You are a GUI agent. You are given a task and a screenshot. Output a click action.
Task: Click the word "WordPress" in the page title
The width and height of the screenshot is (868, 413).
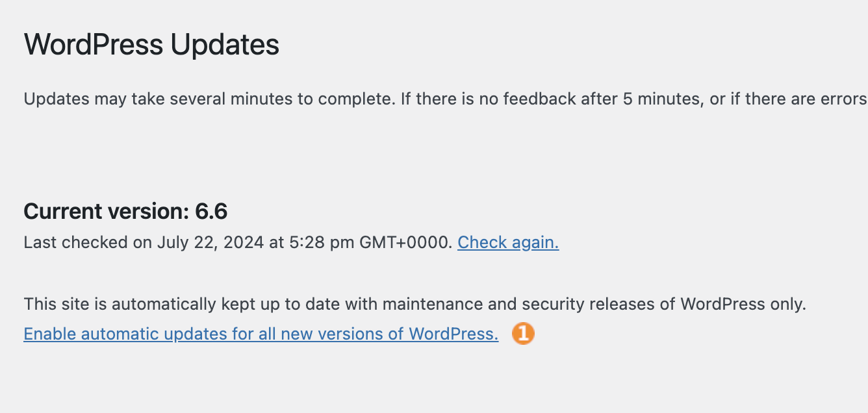coord(94,45)
